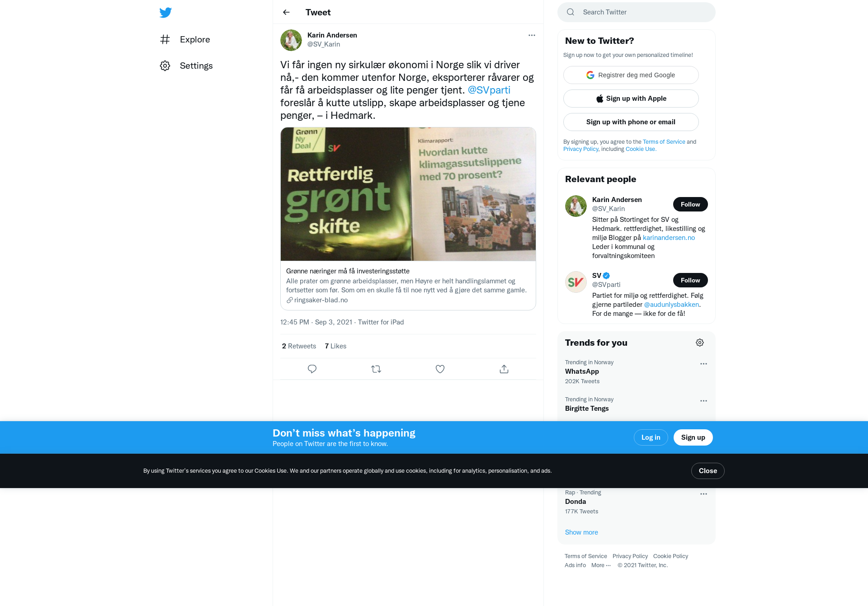Open the @SVparti mention link
This screenshot has height=606, width=868.
coord(489,90)
